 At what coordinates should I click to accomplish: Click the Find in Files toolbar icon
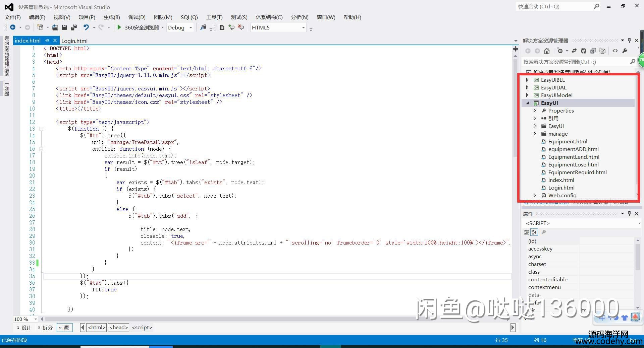click(203, 27)
